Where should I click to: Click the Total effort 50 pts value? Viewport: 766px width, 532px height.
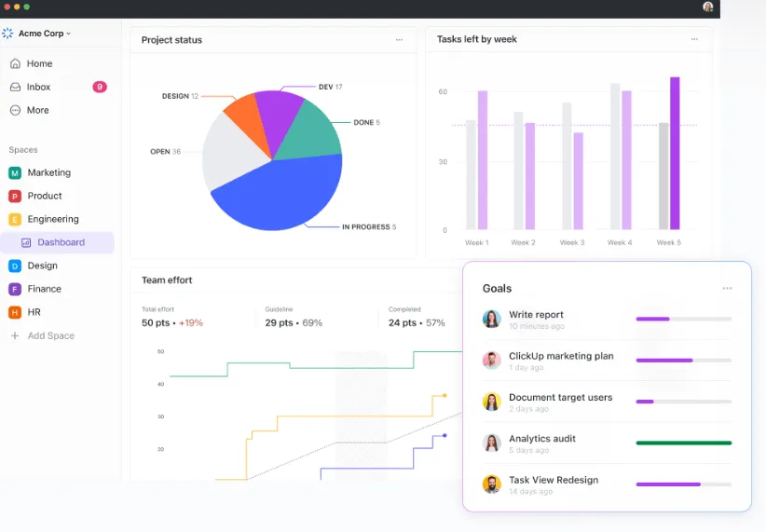tap(172, 323)
